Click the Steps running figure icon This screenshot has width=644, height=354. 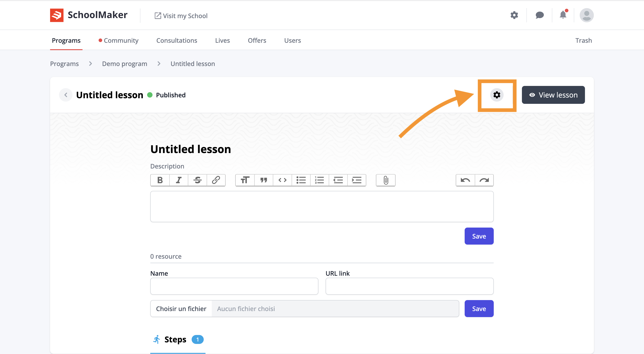[157, 339]
